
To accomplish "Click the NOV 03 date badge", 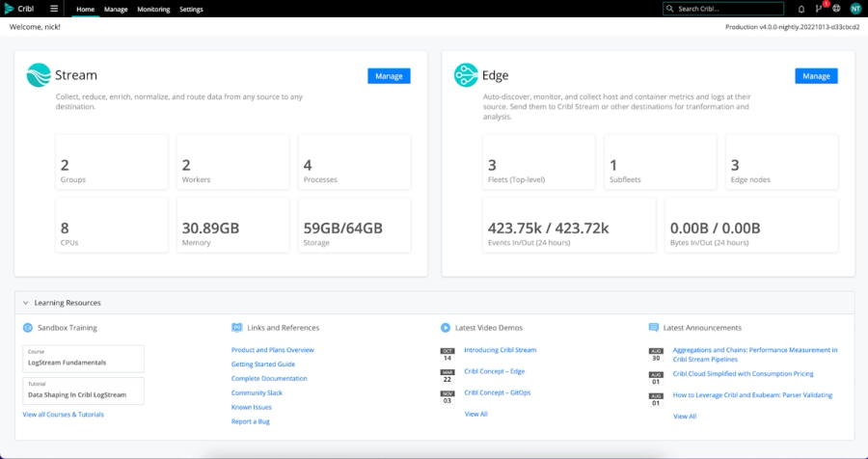I will pos(448,397).
